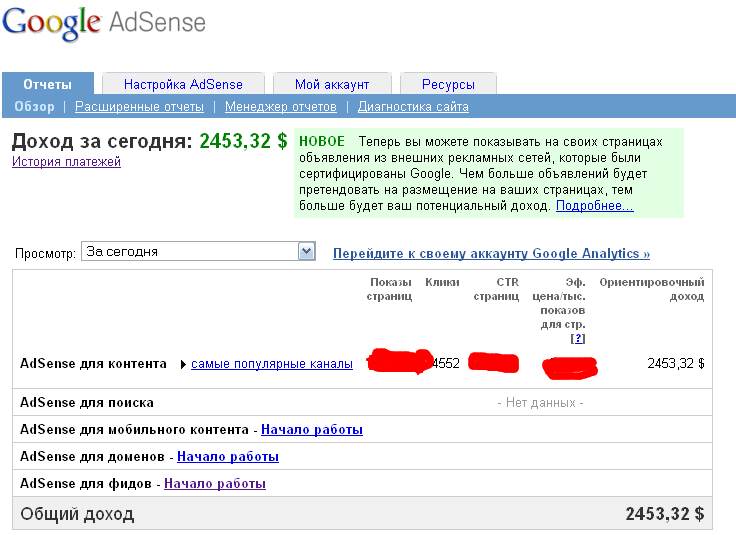Click the Просмотр dropdown arrow button

[x=307, y=252]
